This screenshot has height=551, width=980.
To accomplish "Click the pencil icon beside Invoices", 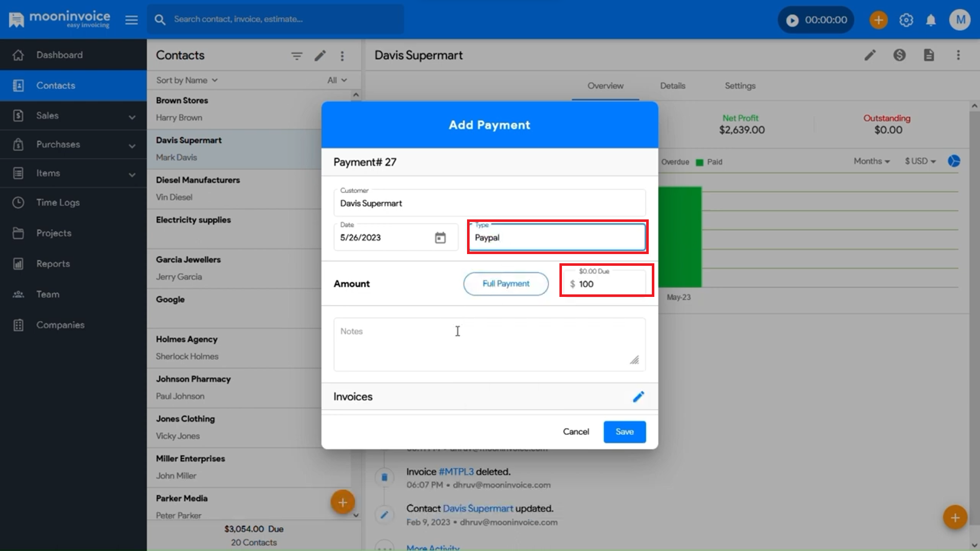I will tap(638, 397).
